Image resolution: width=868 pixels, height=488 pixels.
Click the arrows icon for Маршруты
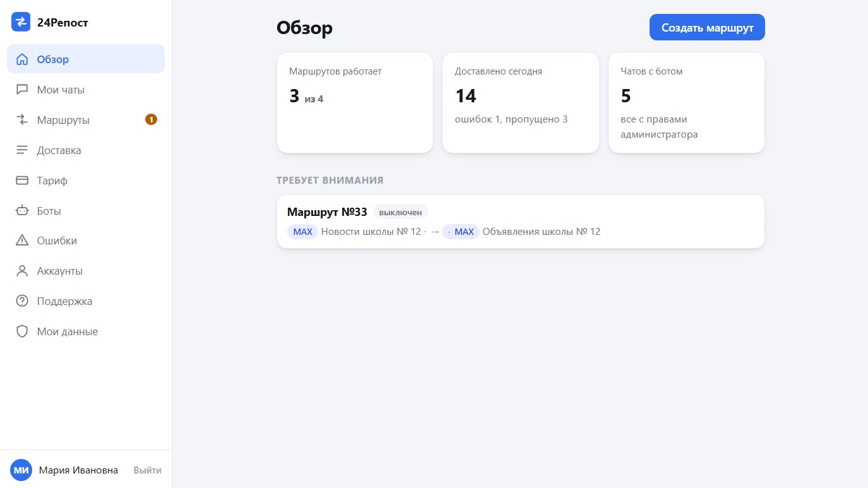(x=22, y=120)
